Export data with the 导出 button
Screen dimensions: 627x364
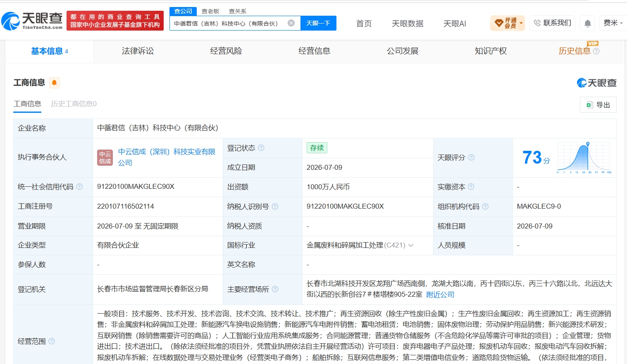(x=598, y=105)
